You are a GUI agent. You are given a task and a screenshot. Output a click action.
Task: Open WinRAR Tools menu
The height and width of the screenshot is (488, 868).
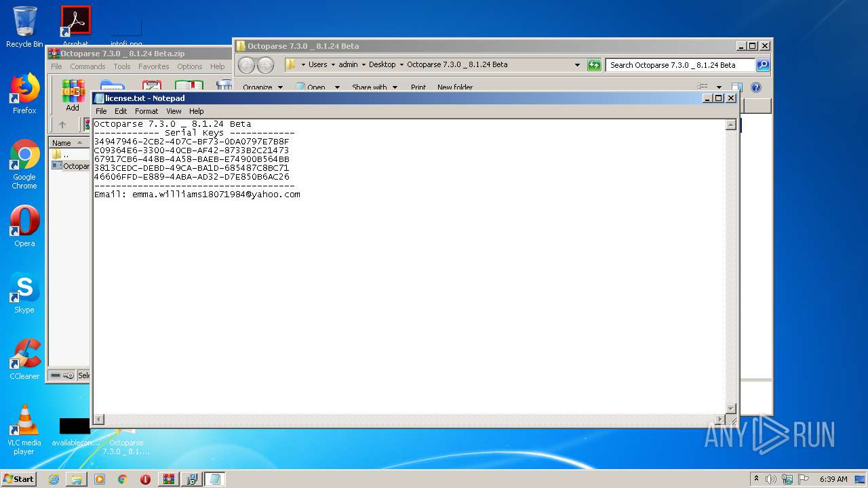pyautogui.click(x=122, y=66)
